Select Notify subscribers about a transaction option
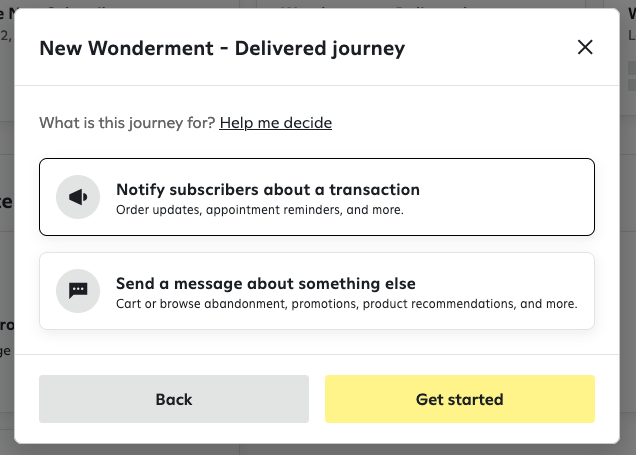 coord(317,197)
